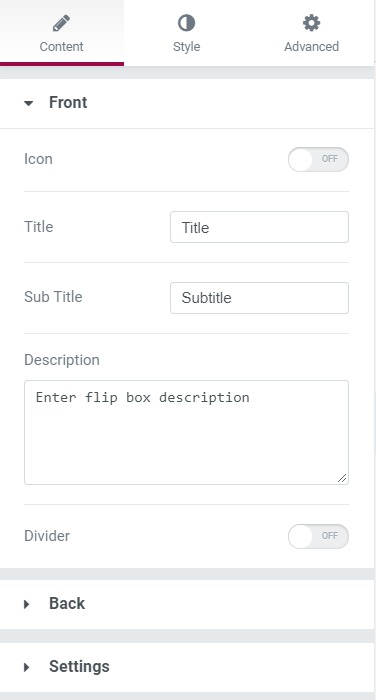
Task: Click the Description field label
Action: [x=62, y=360]
